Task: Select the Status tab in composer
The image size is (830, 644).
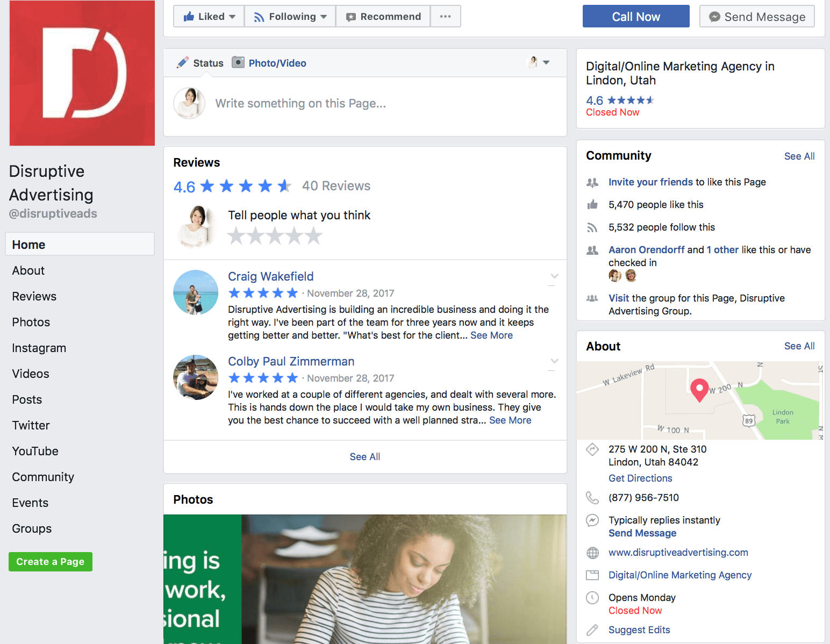Action: (200, 63)
